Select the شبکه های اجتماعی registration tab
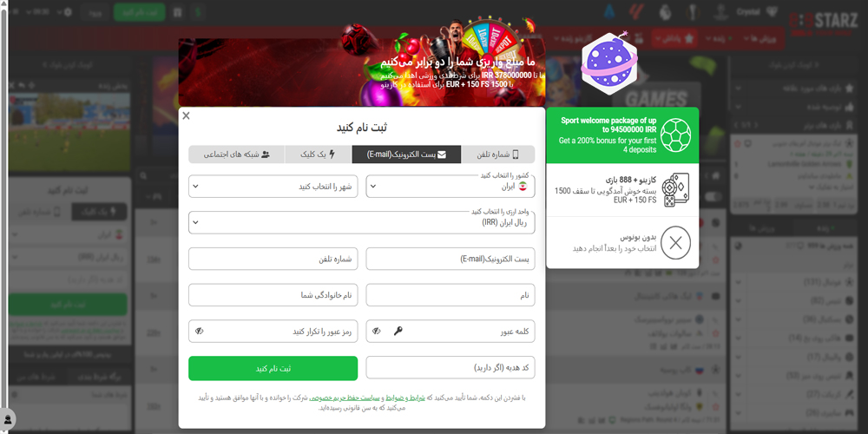868x434 pixels. tap(236, 155)
